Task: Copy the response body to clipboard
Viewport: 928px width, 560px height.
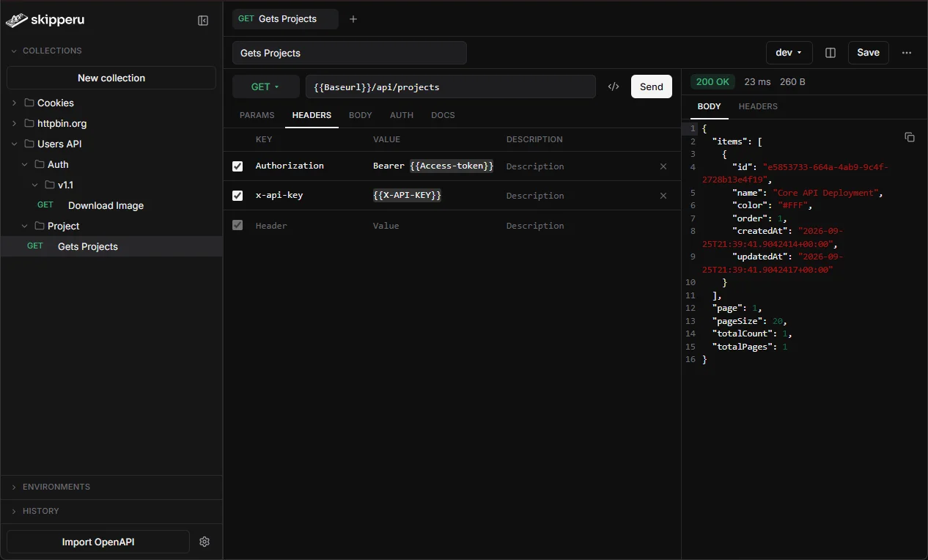Action: [910, 137]
